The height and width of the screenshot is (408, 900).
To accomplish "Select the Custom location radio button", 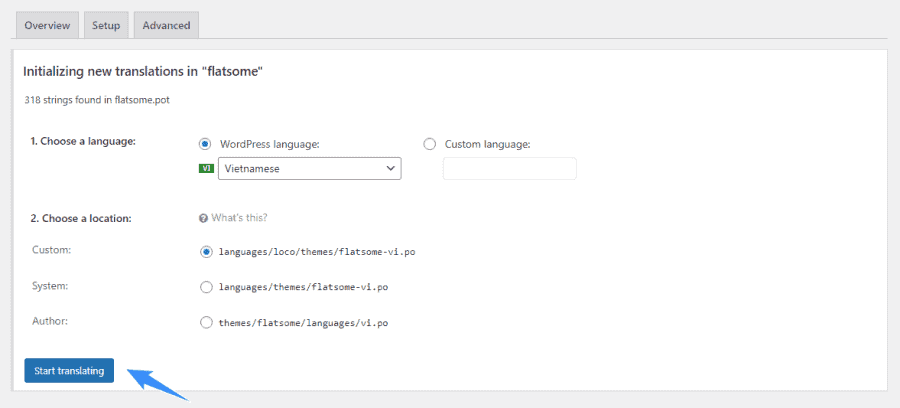I will 206,252.
